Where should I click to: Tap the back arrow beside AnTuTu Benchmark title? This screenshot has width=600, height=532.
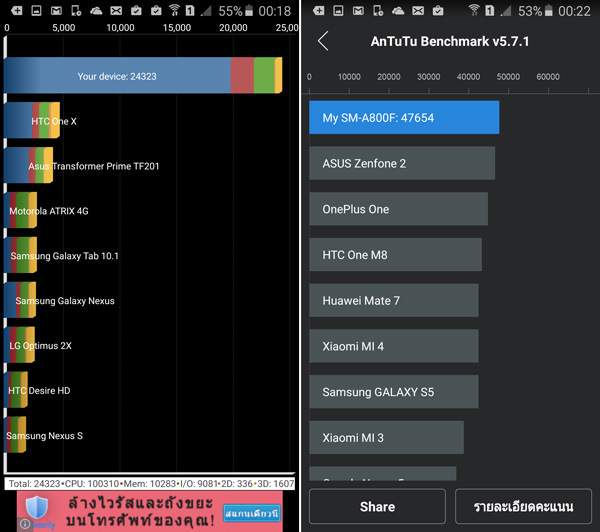[x=323, y=41]
